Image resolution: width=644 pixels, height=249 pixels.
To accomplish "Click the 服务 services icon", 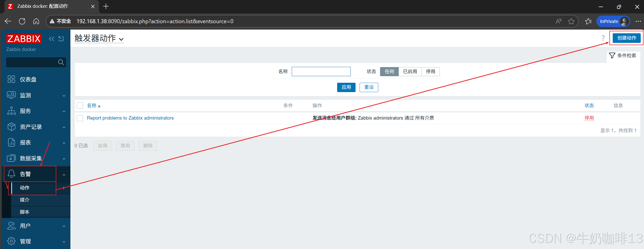I will pyautogui.click(x=11, y=111).
